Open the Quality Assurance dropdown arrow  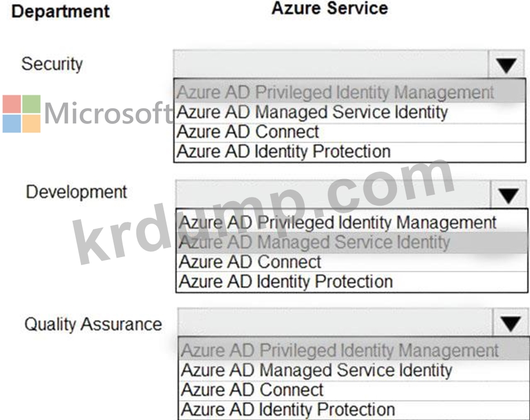[x=510, y=323]
